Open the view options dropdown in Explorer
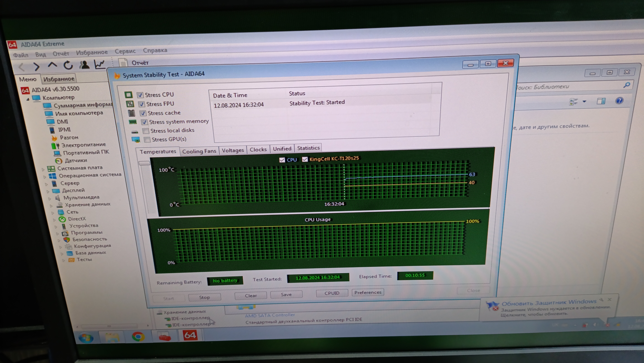The height and width of the screenshot is (363, 644). [x=584, y=101]
